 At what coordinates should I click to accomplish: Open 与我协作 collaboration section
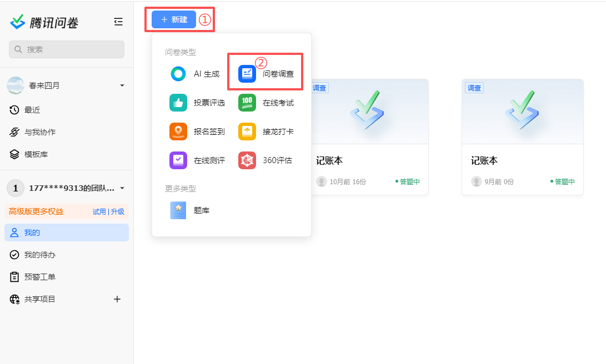pos(39,132)
